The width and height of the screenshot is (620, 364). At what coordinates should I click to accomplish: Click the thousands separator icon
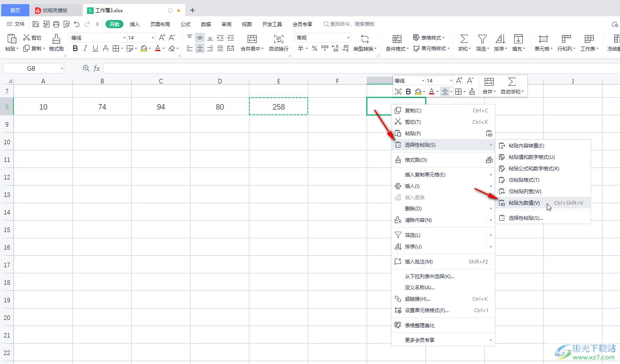[x=325, y=49]
